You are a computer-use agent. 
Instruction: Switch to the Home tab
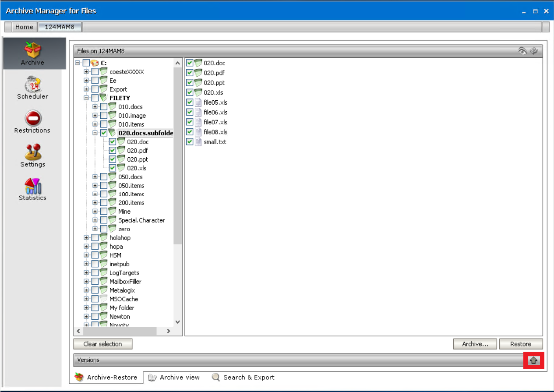pos(24,27)
